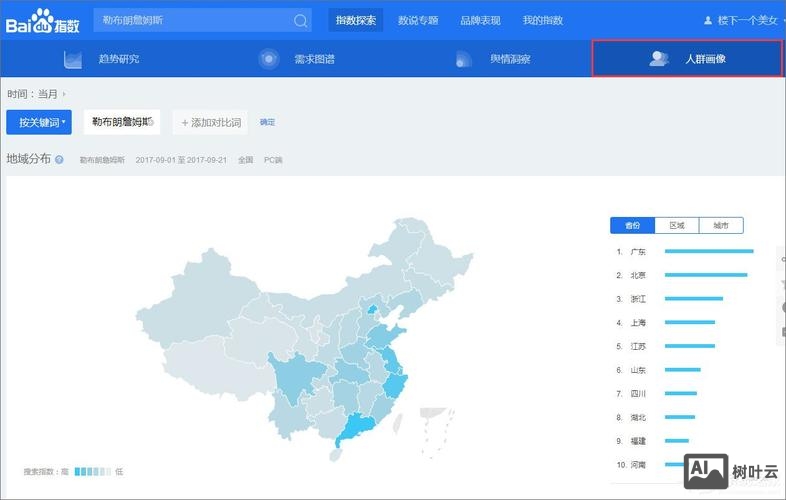
Task: Open the 按关键词 dropdown
Action: (x=39, y=122)
